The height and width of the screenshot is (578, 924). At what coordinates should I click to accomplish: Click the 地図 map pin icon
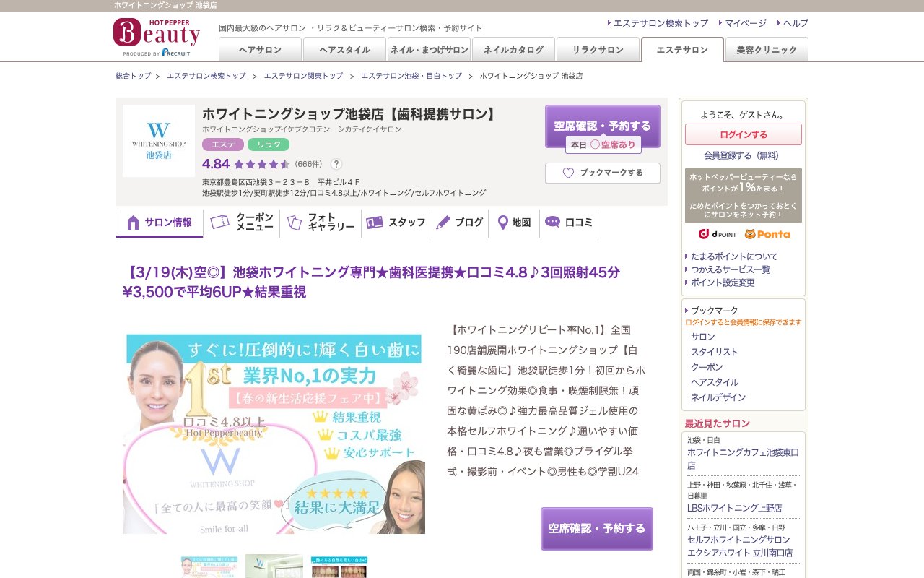(502, 223)
